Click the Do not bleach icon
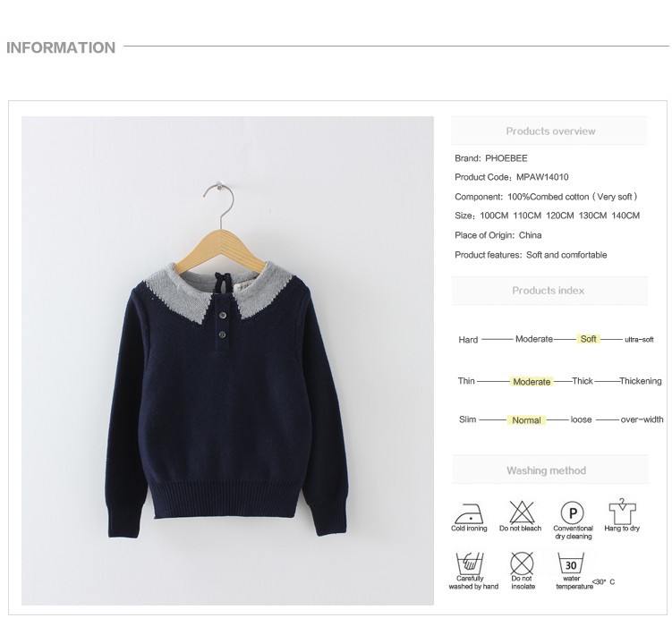The width and height of the screenshot is (672, 618). coord(522,512)
